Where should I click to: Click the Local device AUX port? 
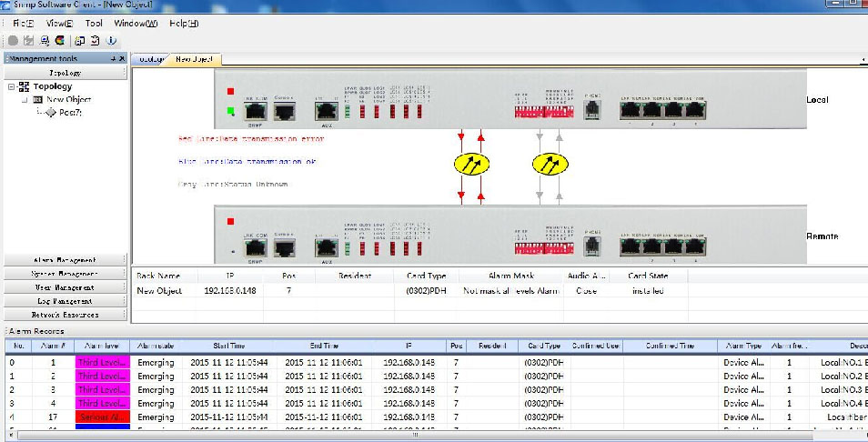pyautogui.click(x=326, y=111)
